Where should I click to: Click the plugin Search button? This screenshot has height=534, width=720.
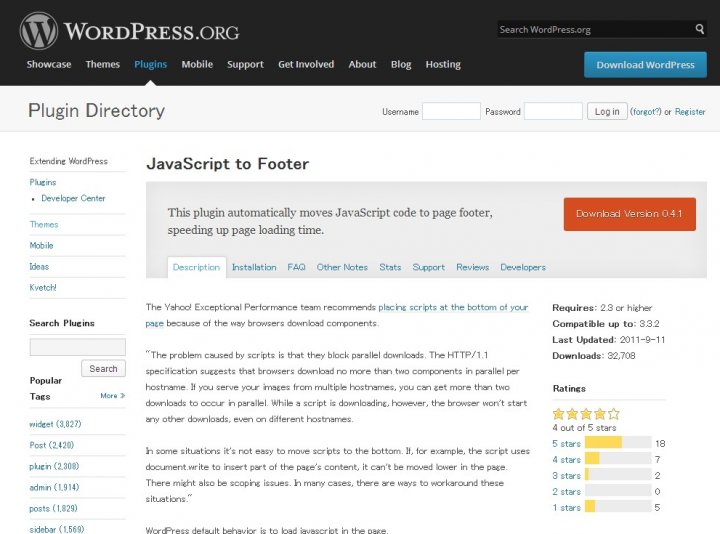pos(103,369)
